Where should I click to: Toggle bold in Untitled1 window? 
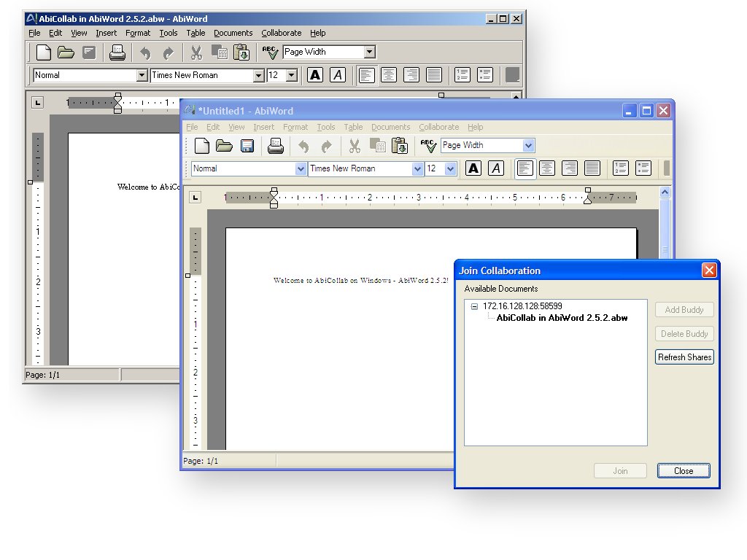tap(473, 168)
